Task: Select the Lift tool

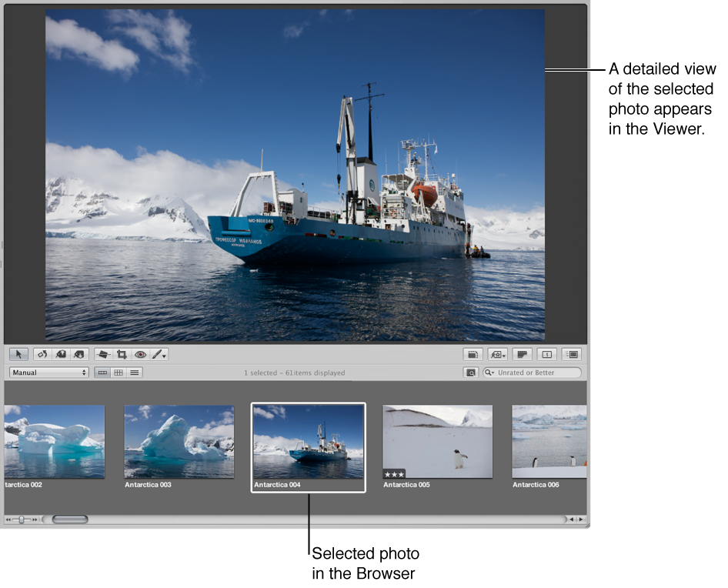Action: tap(62, 355)
